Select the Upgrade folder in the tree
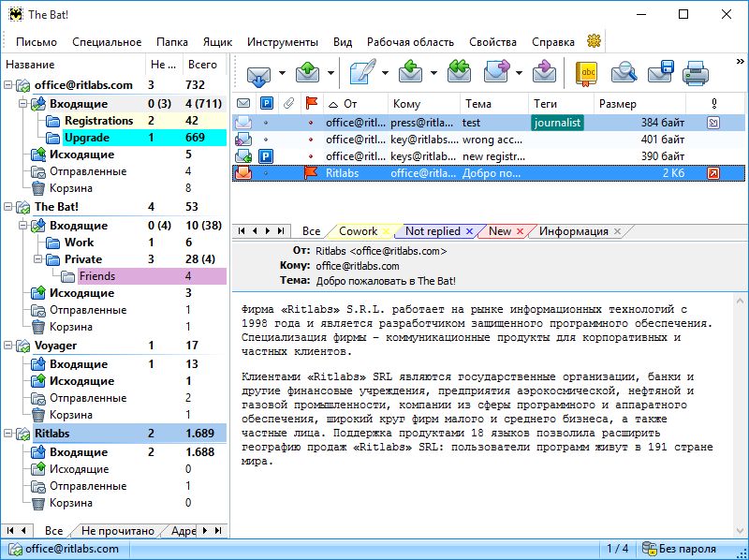Screen dimensions: 749x560 (x=86, y=138)
